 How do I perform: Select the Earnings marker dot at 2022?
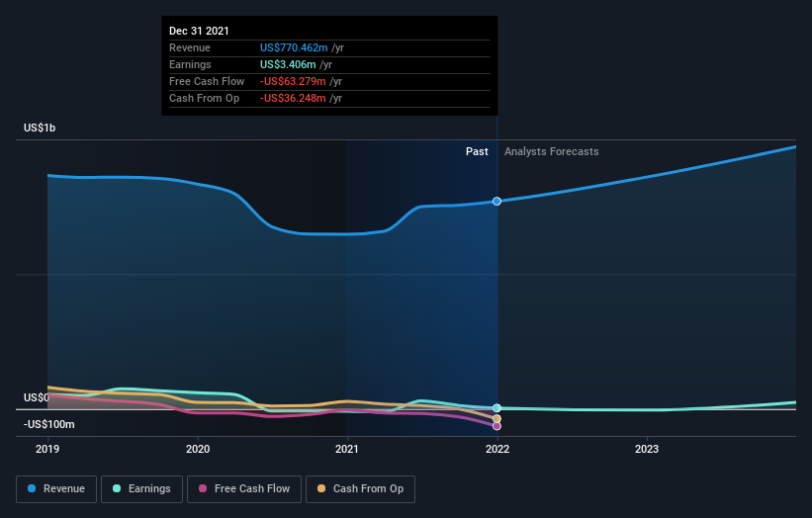pos(496,408)
